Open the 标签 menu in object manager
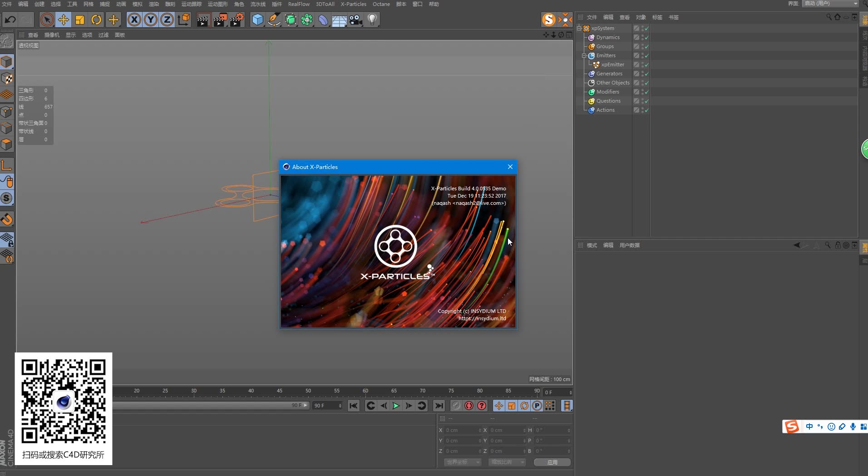This screenshot has height=476, width=868. coord(657,17)
